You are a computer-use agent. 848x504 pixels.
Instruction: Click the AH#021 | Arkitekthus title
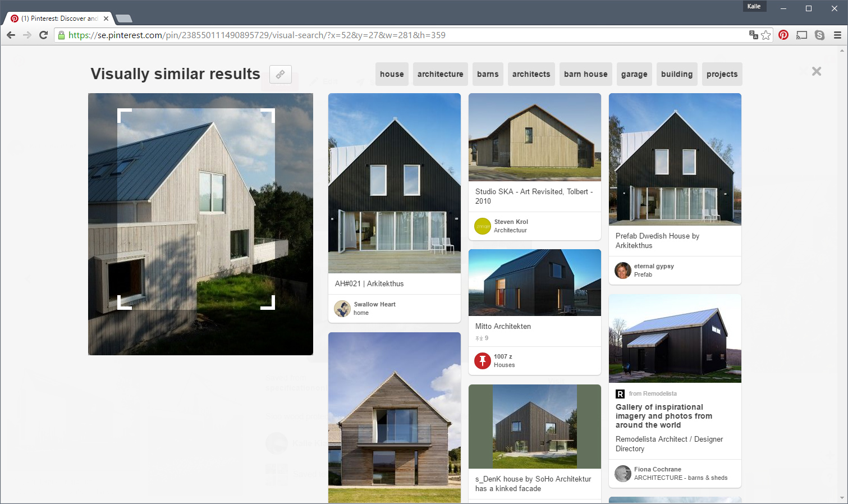(369, 283)
